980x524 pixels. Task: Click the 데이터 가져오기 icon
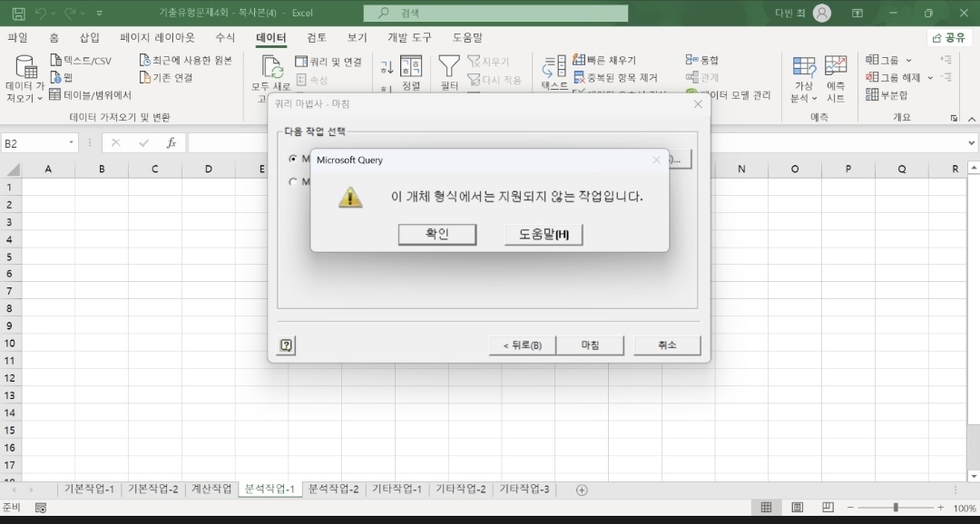point(25,68)
